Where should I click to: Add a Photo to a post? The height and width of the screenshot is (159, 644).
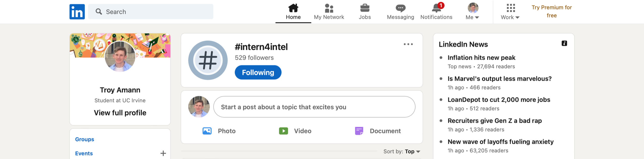coord(219,131)
